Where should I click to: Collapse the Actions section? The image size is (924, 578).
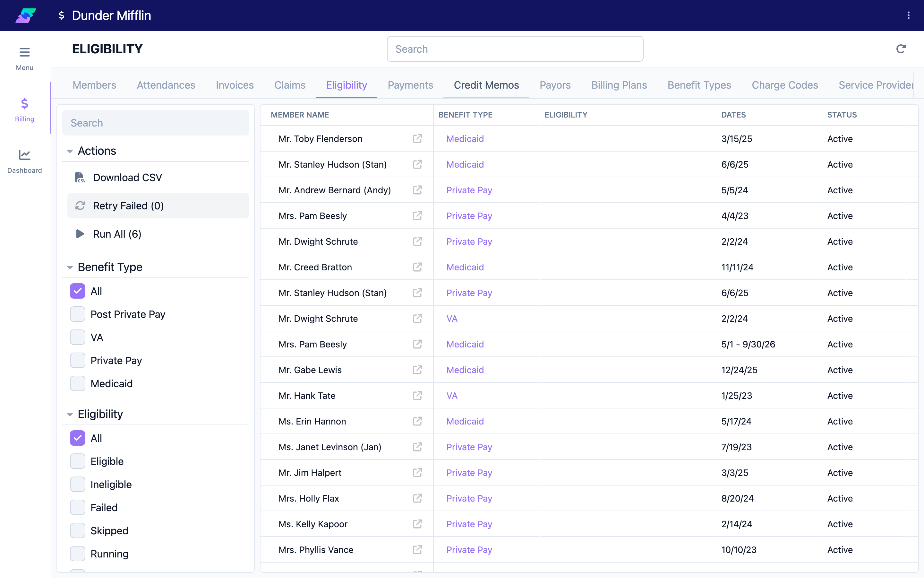click(70, 151)
